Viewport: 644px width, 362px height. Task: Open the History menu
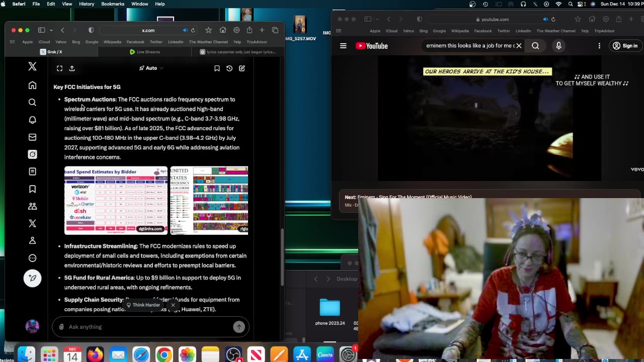coord(87,4)
